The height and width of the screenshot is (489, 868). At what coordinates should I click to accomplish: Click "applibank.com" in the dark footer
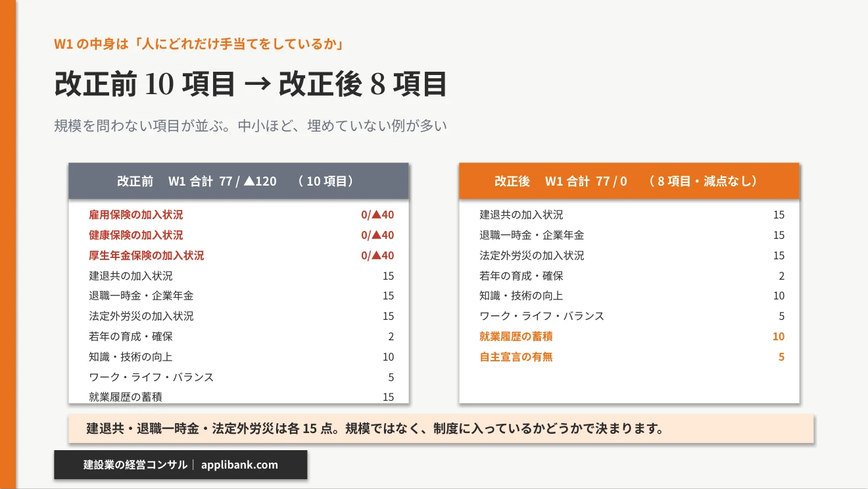point(239,465)
